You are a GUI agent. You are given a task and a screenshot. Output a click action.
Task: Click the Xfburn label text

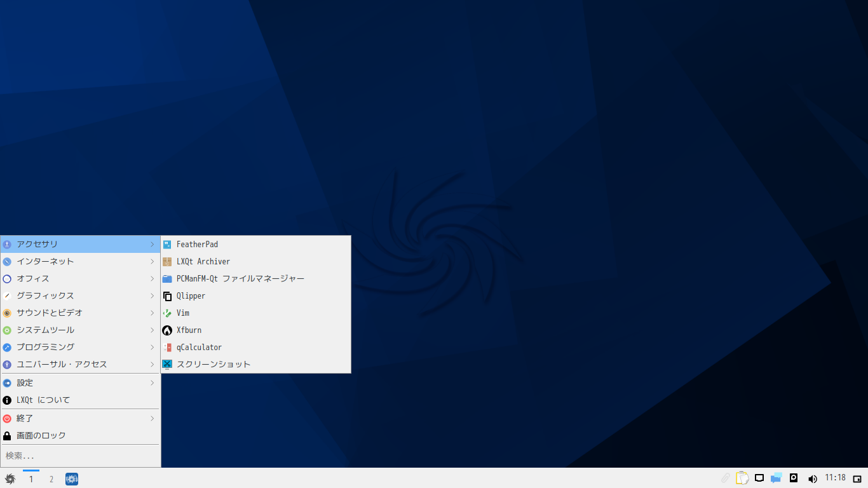click(x=189, y=330)
